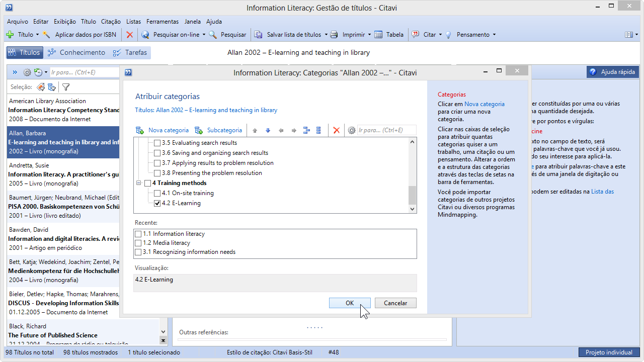Click the move category right arrow icon
This screenshot has width=644, height=362.
point(294,131)
